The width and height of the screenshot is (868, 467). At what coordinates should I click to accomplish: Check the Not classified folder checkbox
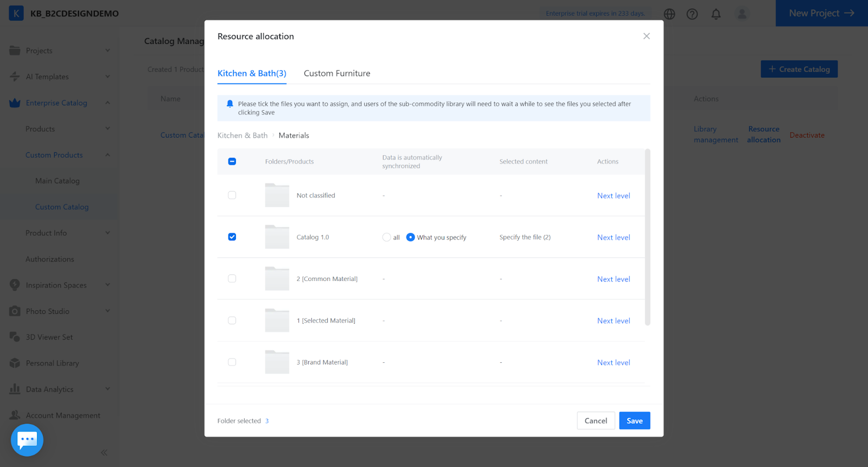[x=232, y=195]
